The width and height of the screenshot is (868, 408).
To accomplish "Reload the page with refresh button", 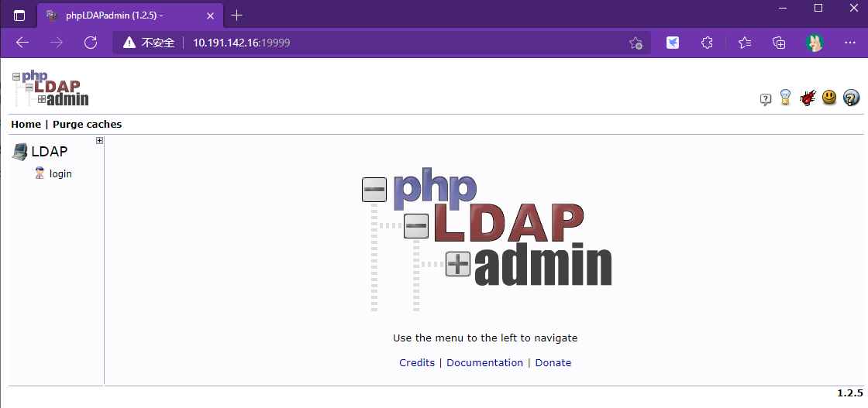I will click(91, 43).
